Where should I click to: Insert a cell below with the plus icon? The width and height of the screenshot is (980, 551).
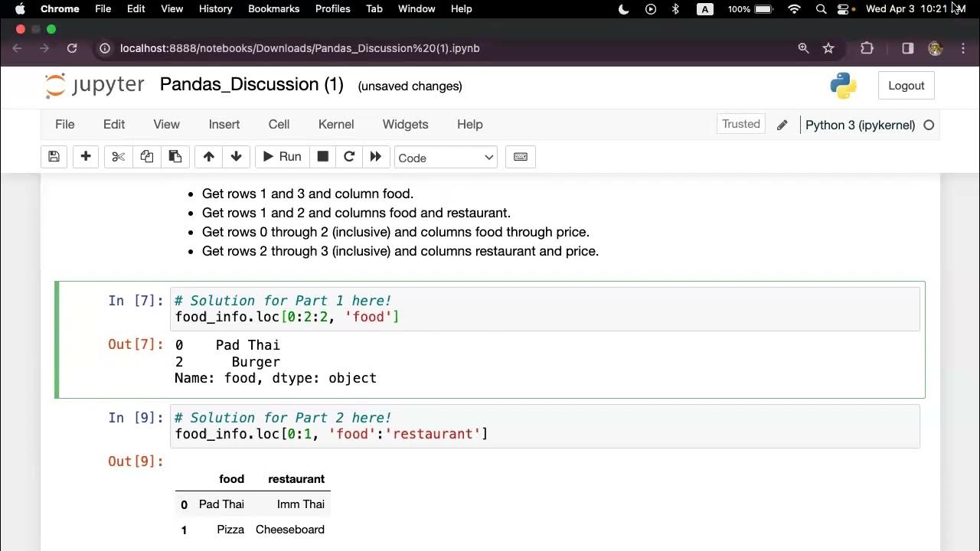(x=86, y=157)
